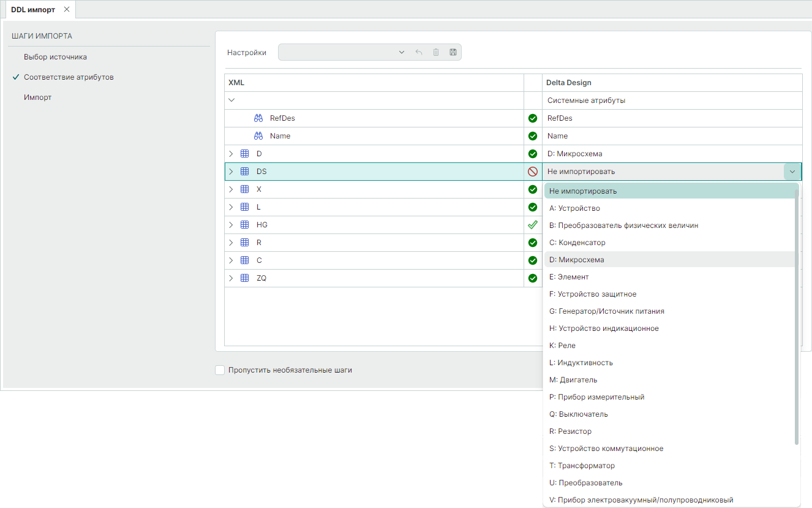Click the delete settings trash icon
Viewport: 812px width, 508px height.
coord(436,52)
